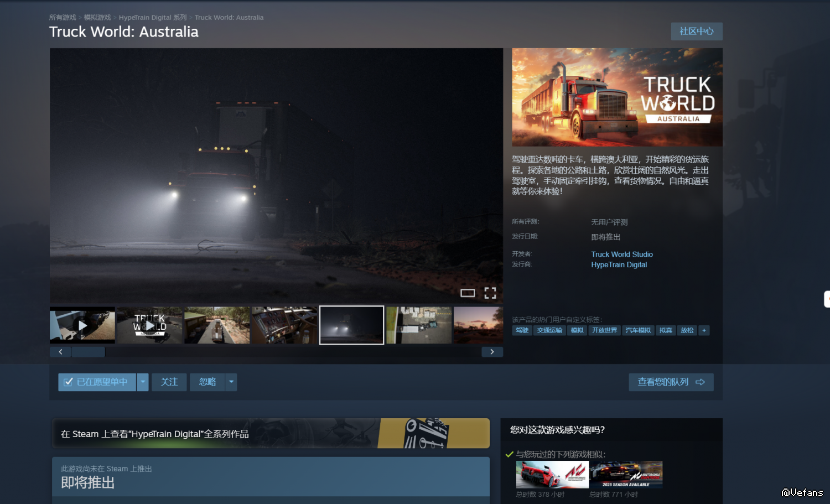Toggle theater mode icon on media player
The height and width of the screenshot is (504, 830).
point(468,293)
